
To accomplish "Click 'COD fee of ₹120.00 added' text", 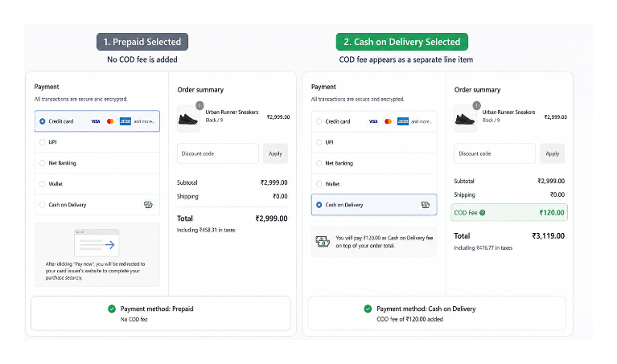I will (x=410, y=319).
